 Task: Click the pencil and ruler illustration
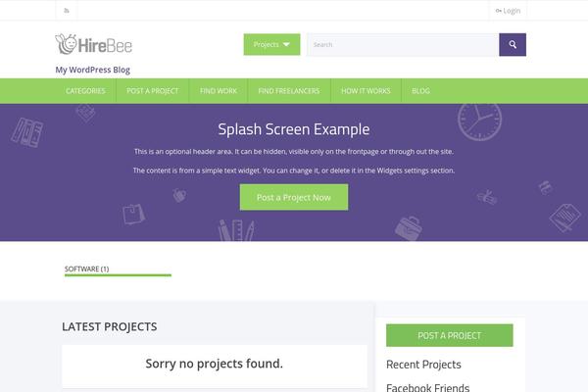tap(236, 231)
